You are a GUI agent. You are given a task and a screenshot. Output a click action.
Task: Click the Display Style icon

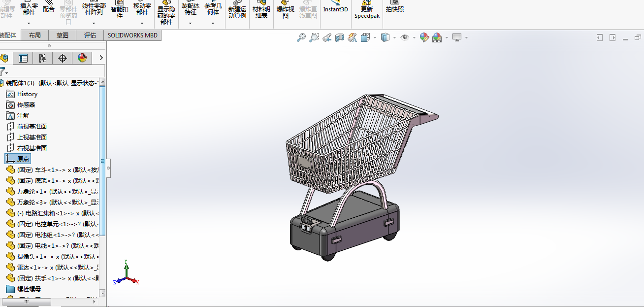click(x=386, y=37)
